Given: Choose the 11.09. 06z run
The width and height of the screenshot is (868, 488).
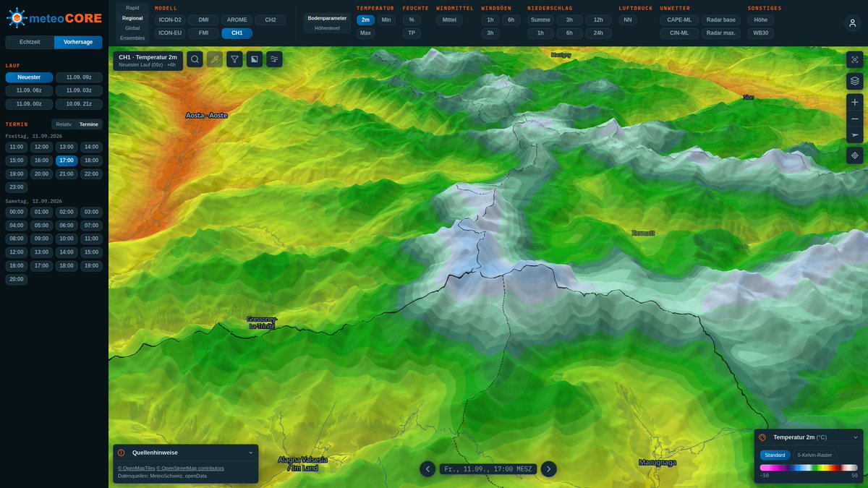Looking at the screenshot, I should point(29,90).
